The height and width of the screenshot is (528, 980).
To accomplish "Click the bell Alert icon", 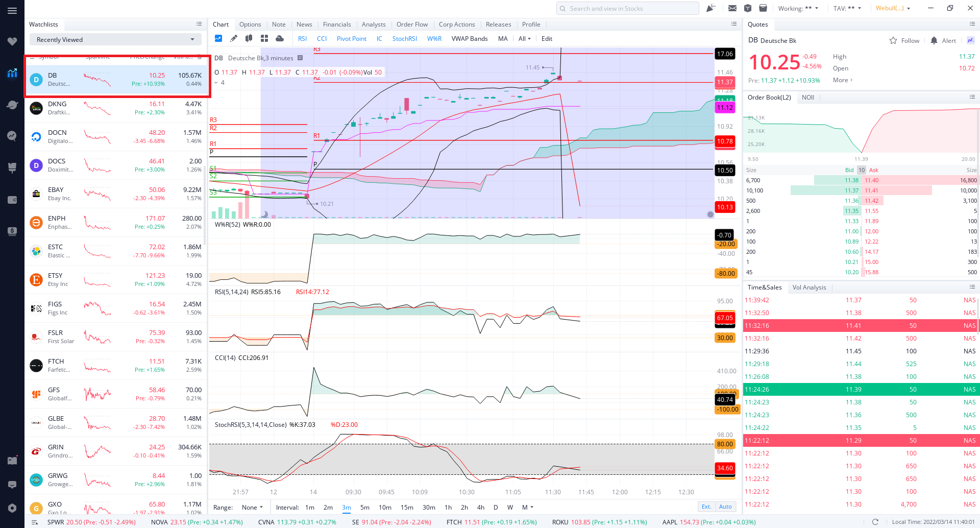I will click(x=934, y=40).
